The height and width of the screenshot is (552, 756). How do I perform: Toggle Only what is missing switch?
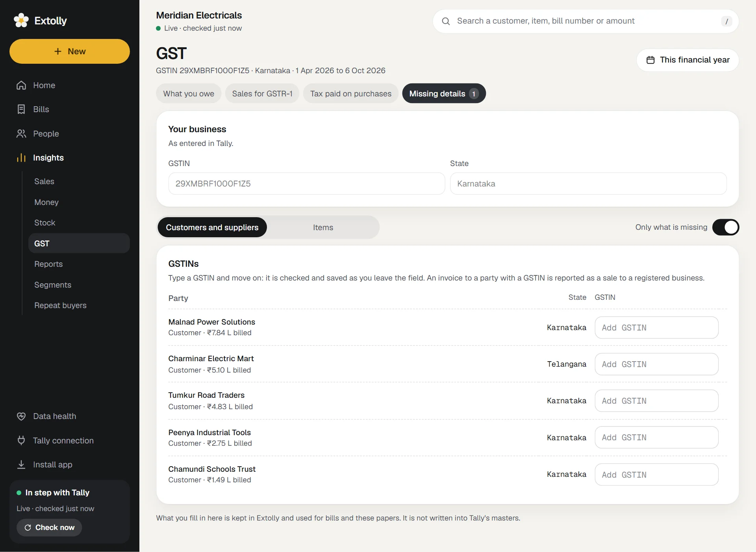click(x=725, y=227)
